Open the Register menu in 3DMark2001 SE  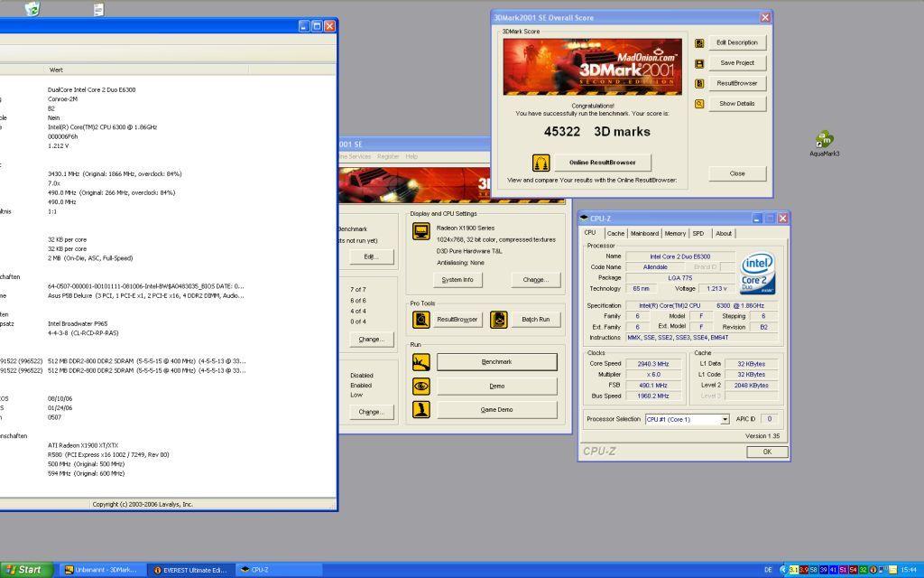388,156
